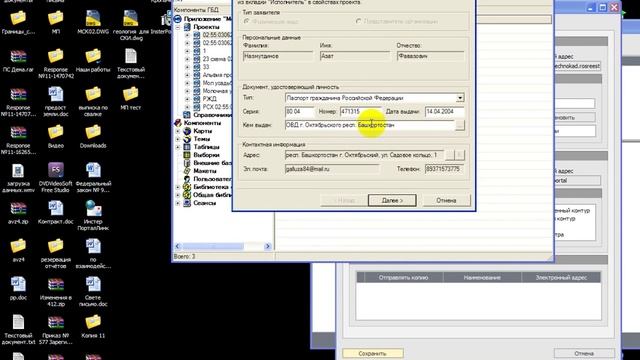
Task: Cancel the wizard dialog with Отмена
Action: pyautogui.click(x=446, y=200)
